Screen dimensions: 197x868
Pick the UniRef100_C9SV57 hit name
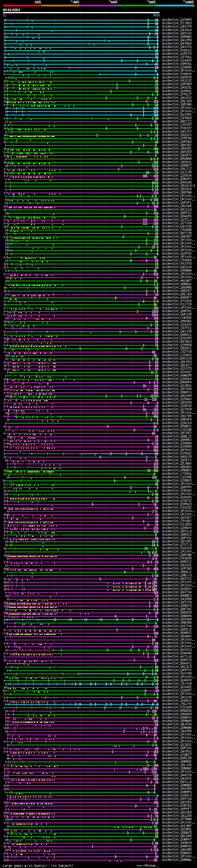(x=177, y=125)
